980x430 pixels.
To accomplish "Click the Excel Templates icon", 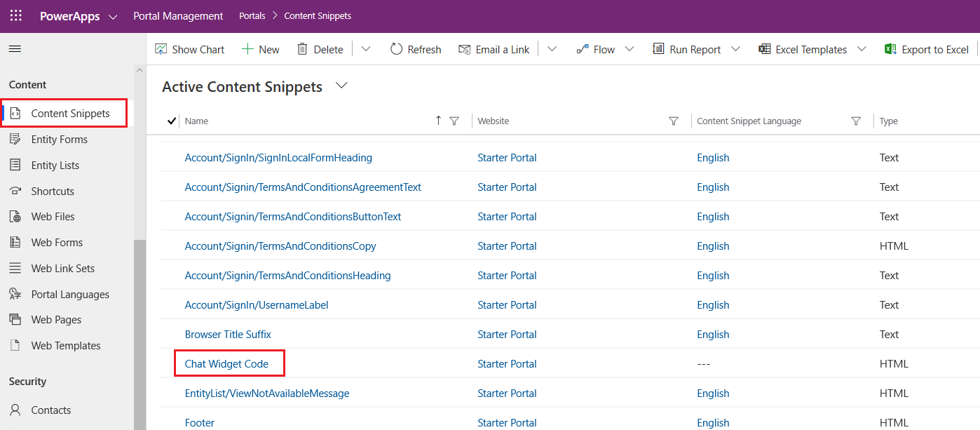I will tap(765, 49).
